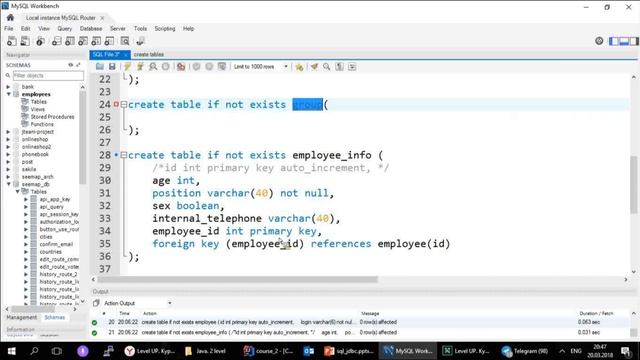
Task: Click the create function icon
Action: [109, 41]
